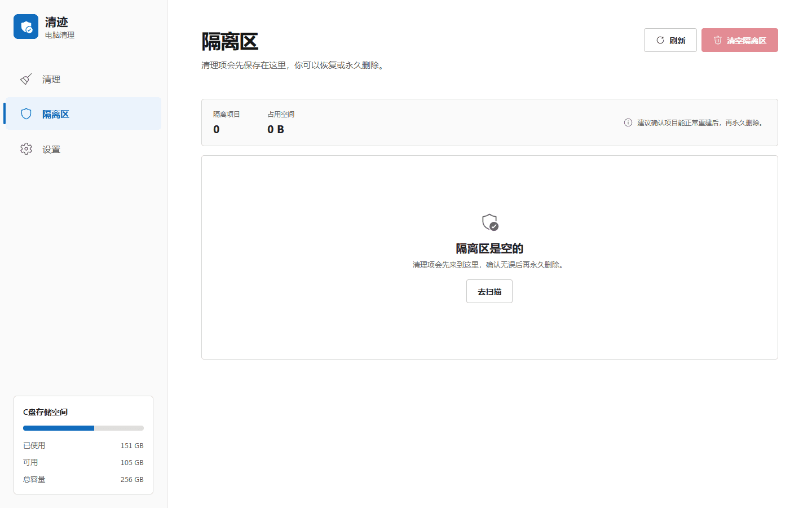Image resolution: width=812 pixels, height=508 pixels.
Task: Click the 151 GB used value
Action: tap(132, 445)
